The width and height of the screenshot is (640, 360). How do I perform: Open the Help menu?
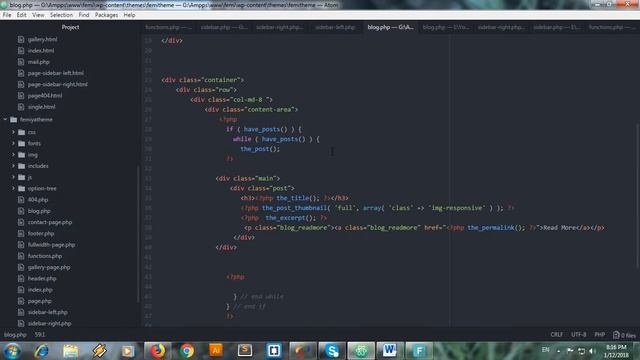[129, 15]
